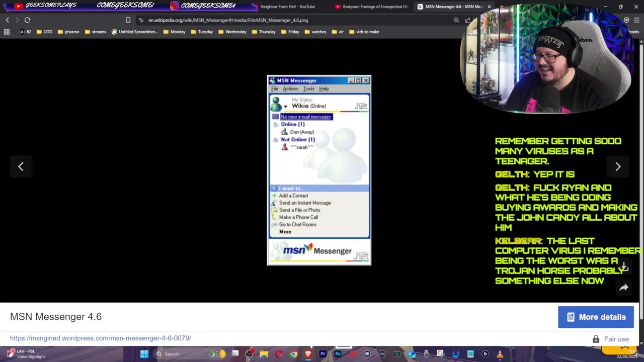Click the address bar URL field

click(297, 20)
